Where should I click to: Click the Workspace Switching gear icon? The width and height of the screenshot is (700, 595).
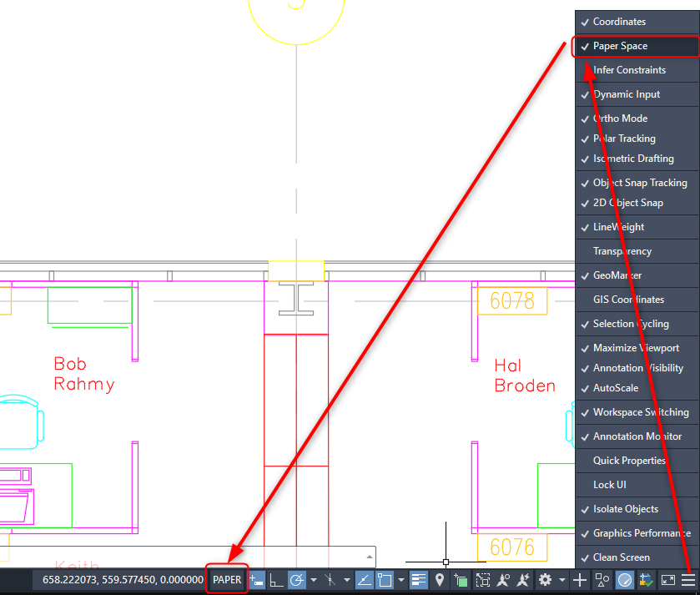point(545,579)
